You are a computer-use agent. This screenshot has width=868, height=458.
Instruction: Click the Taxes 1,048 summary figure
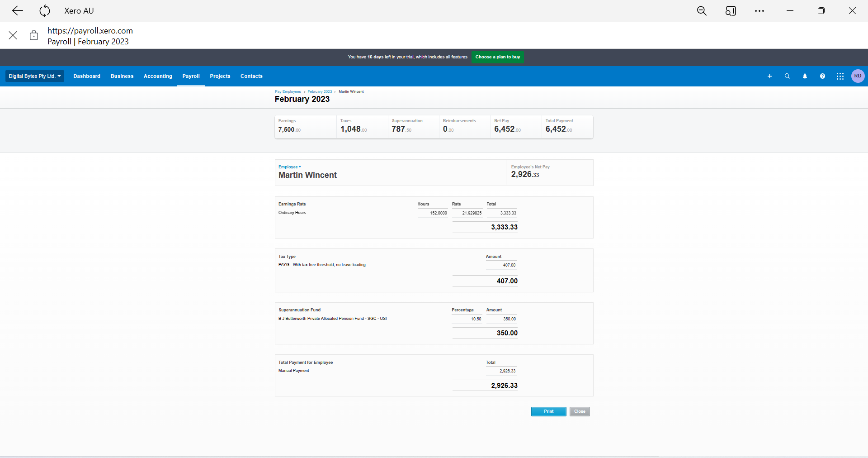[354, 129]
